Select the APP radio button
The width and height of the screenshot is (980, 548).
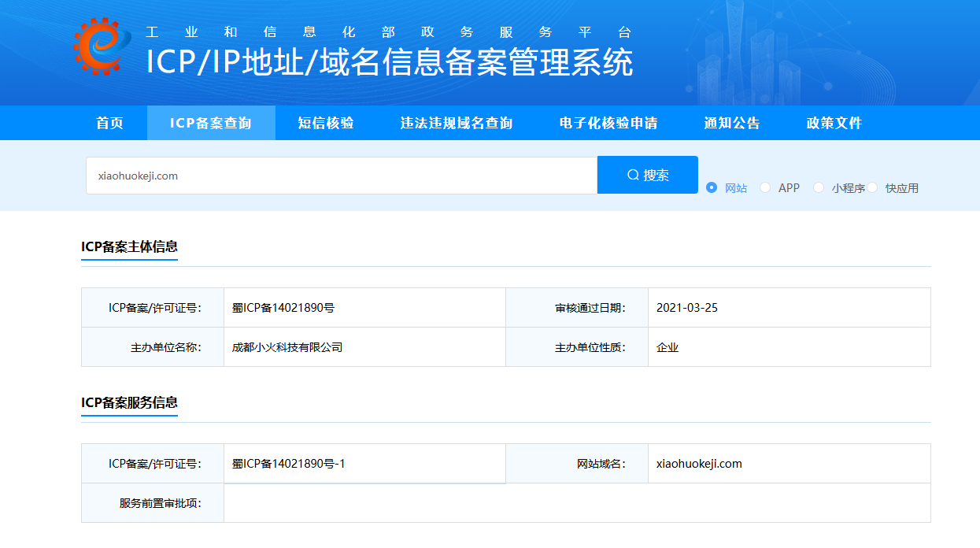pos(764,187)
